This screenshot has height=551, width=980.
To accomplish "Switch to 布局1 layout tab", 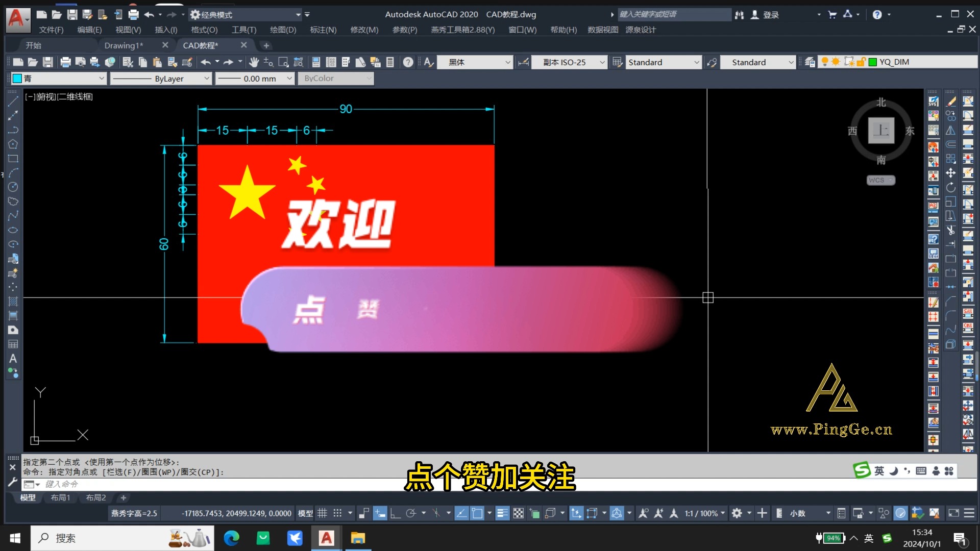I will (x=60, y=497).
